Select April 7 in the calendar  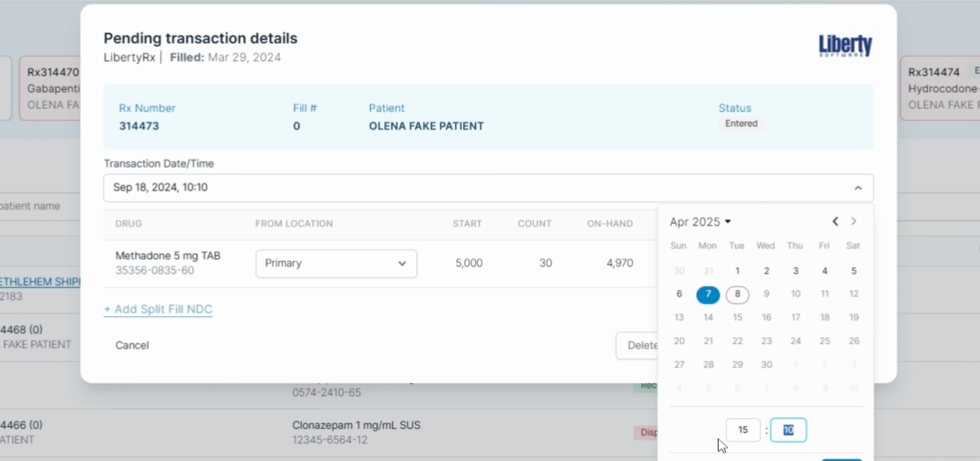coord(708,295)
